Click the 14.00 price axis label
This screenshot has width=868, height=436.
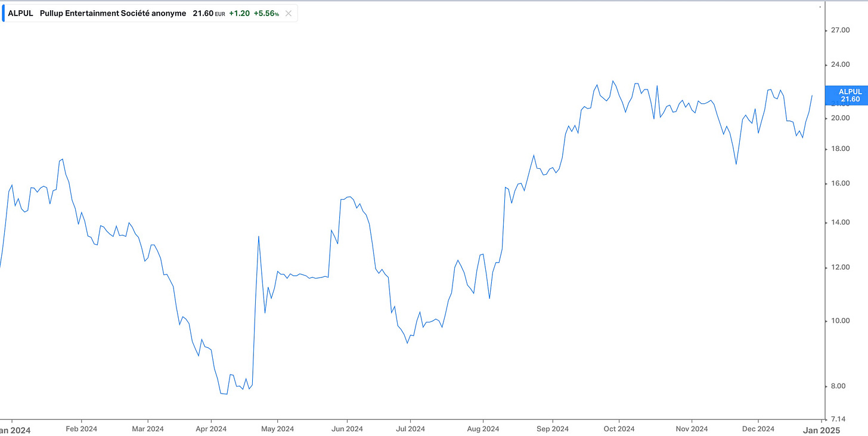pyautogui.click(x=839, y=222)
